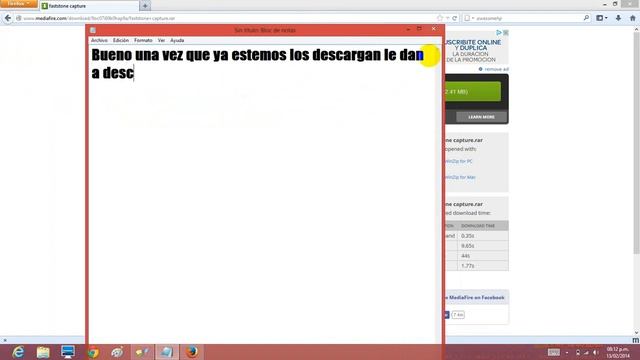
Task: Switch to Notepad taskbar button
Action: [x=167, y=352]
